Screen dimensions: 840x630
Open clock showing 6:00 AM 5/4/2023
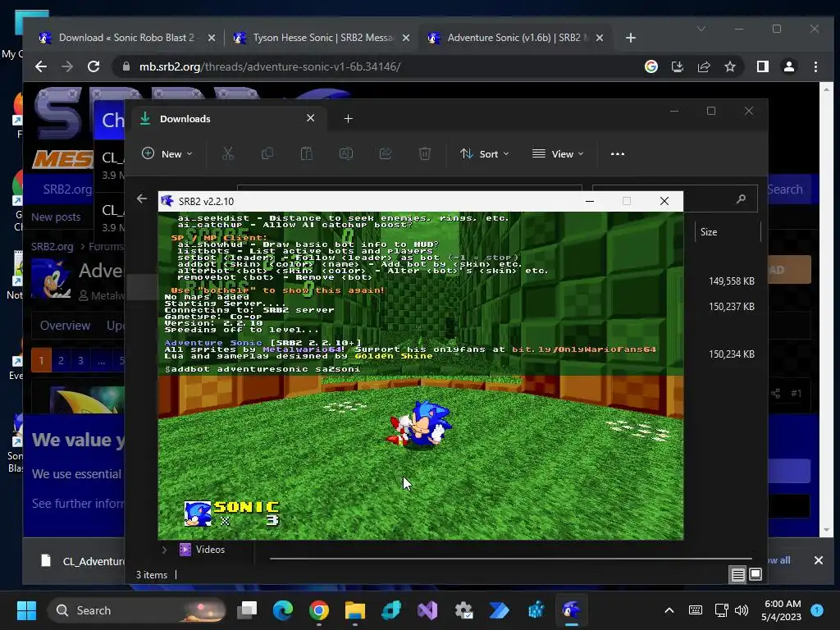pyautogui.click(x=782, y=610)
